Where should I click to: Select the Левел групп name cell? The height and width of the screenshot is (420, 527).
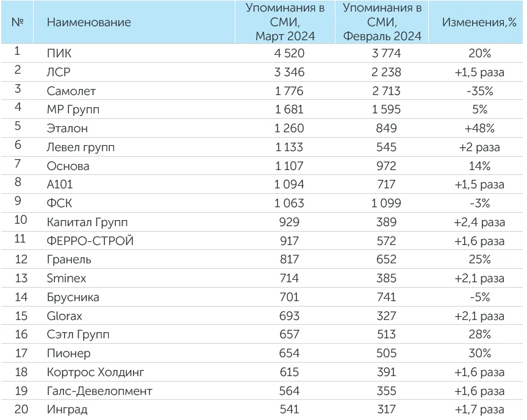pos(81,148)
